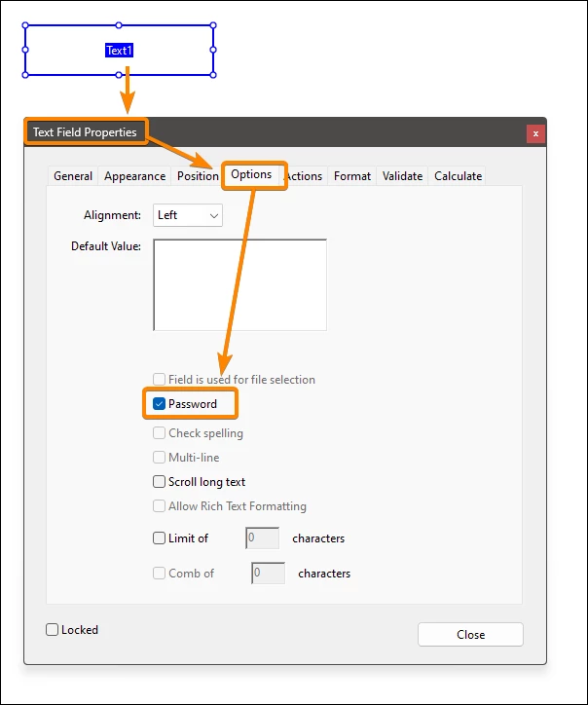The height and width of the screenshot is (705, 588).
Task: Close the Text Field Properties dialog with X
Action: point(535,133)
